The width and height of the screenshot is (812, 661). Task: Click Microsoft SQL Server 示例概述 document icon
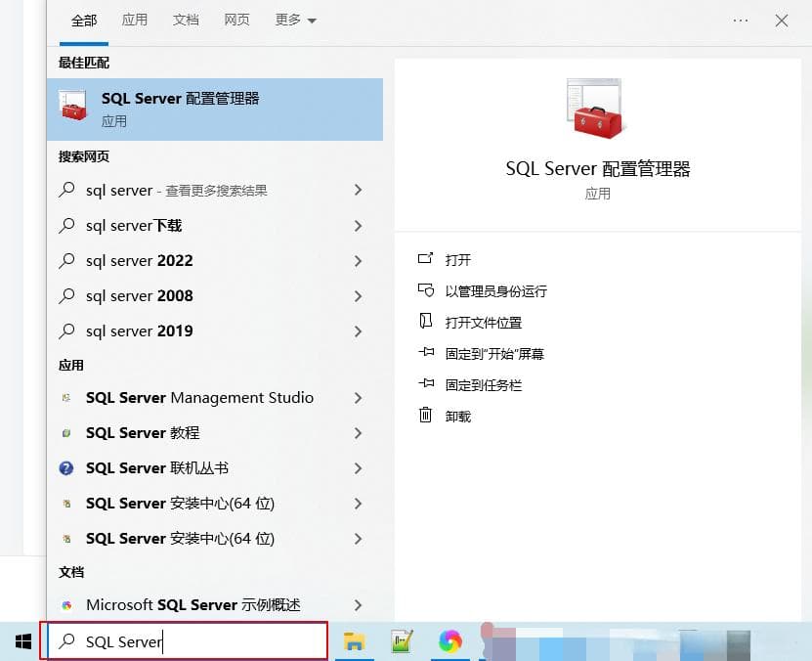coord(66,605)
